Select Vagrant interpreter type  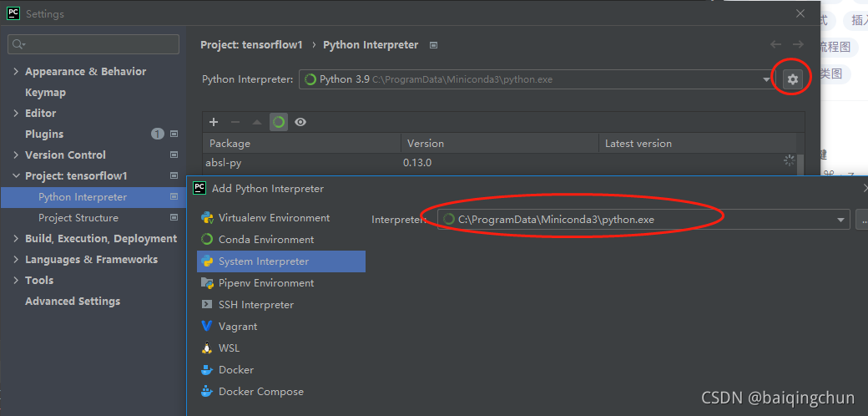pyautogui.click(x=281, y=327)
